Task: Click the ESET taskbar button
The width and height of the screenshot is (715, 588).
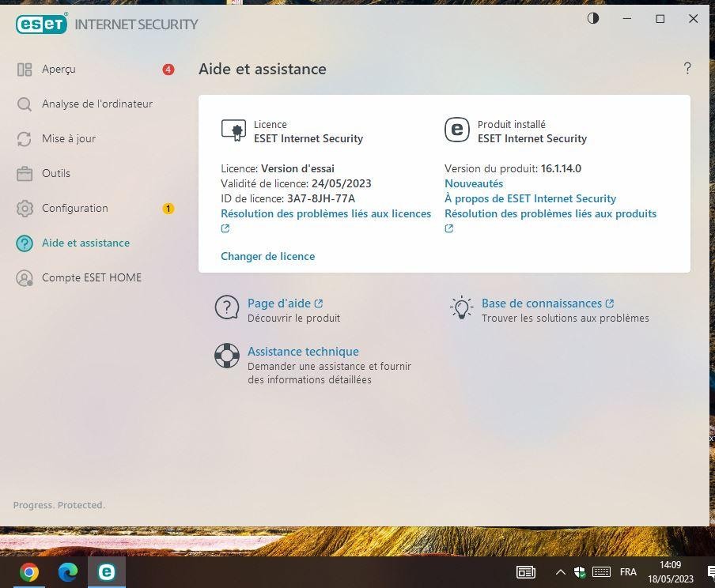Action: point(107,572)
